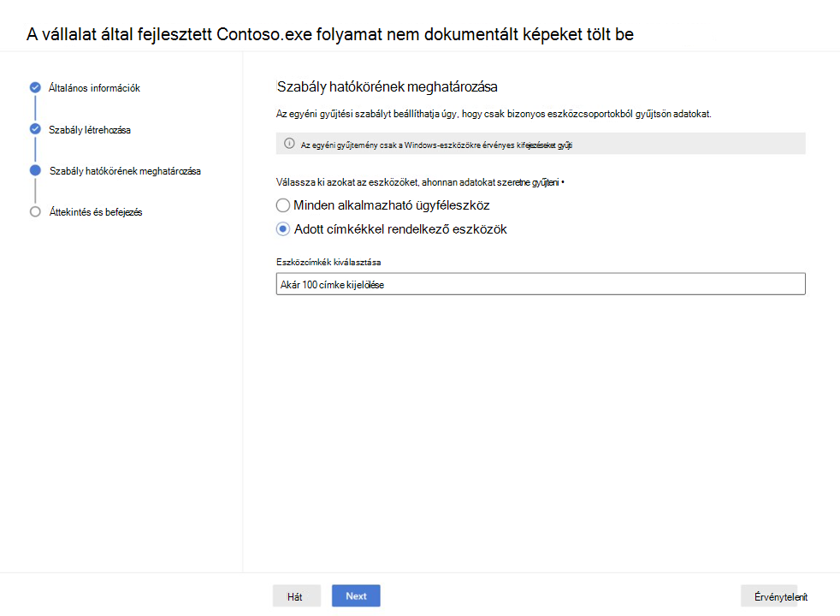
Task: Click the Szabály létrehozása completed checkmark icon
Action: click(x=35, y=129)
